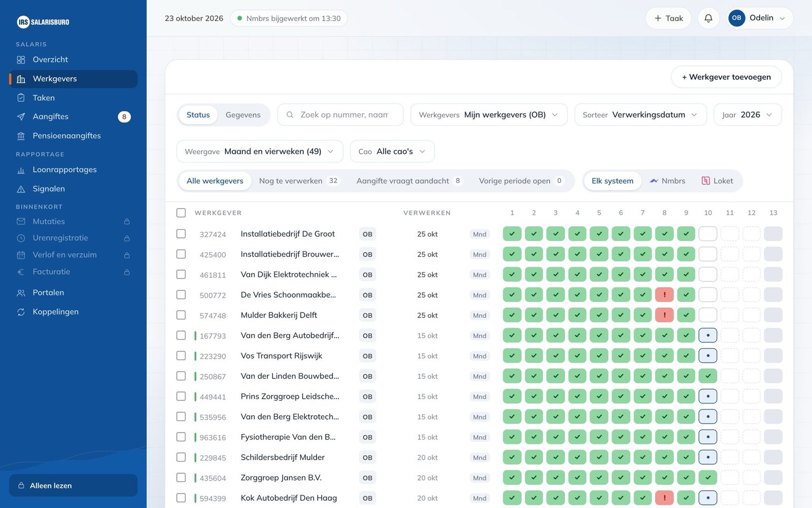The width and height of the screenshot is (812, 508).
Task: Click the Overzicht sidebar icon
Action: coord(21,60)
